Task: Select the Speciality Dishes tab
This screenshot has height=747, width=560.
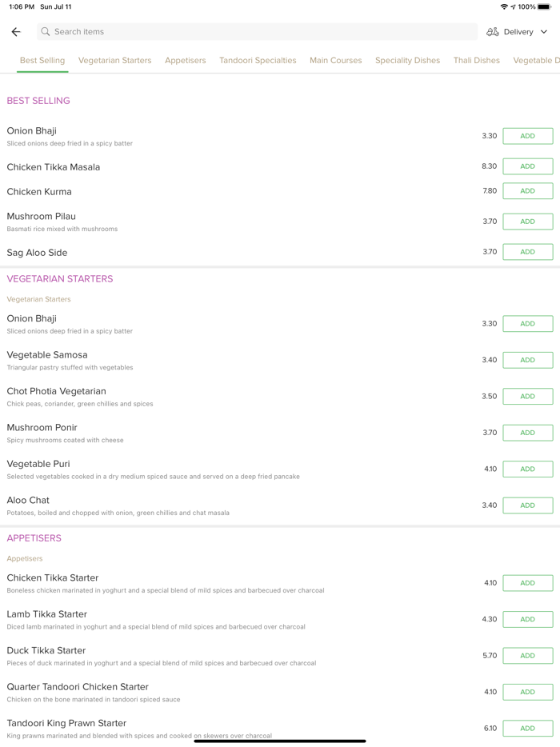Action: coord(407,61)
